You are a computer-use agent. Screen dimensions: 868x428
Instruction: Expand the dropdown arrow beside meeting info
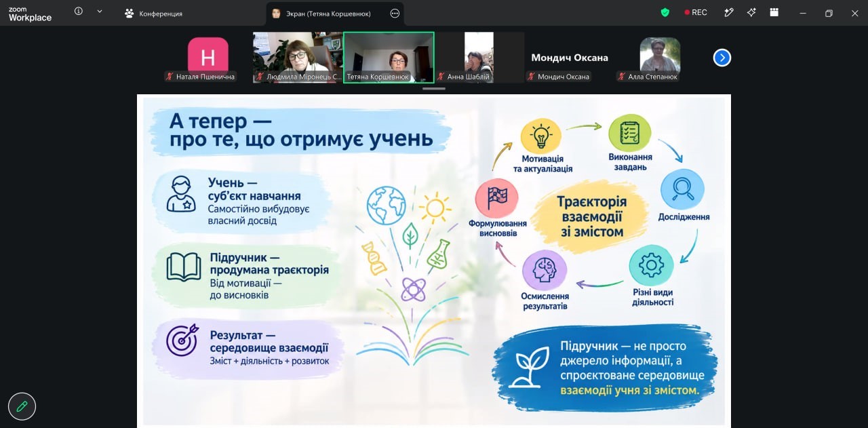100,12
